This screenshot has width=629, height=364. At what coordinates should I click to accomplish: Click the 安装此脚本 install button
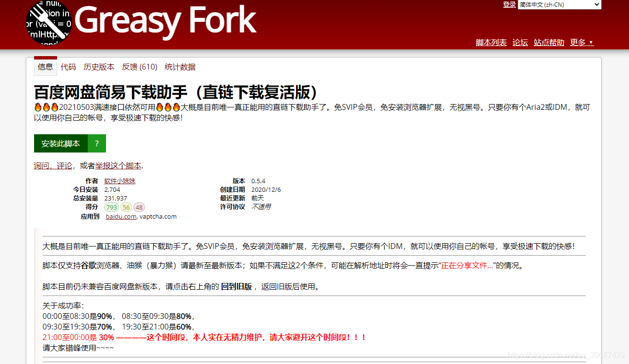point(61,143)
